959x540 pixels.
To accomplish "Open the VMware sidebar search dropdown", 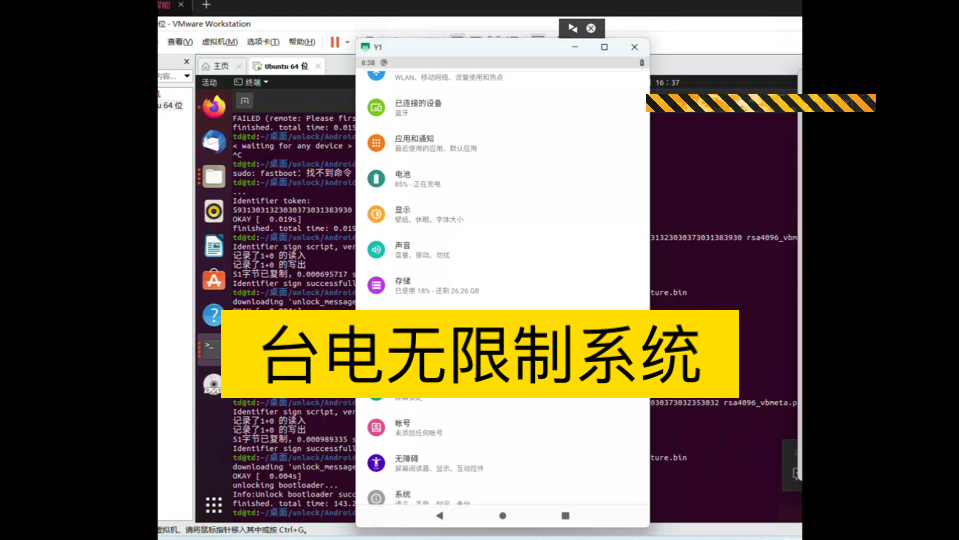I will coord(187,76).
